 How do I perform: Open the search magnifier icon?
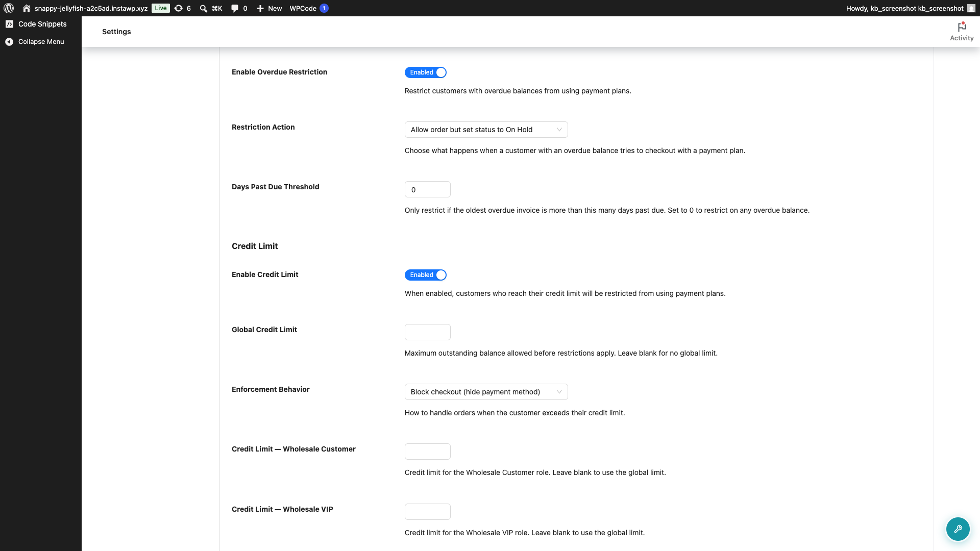click(204, 8)
